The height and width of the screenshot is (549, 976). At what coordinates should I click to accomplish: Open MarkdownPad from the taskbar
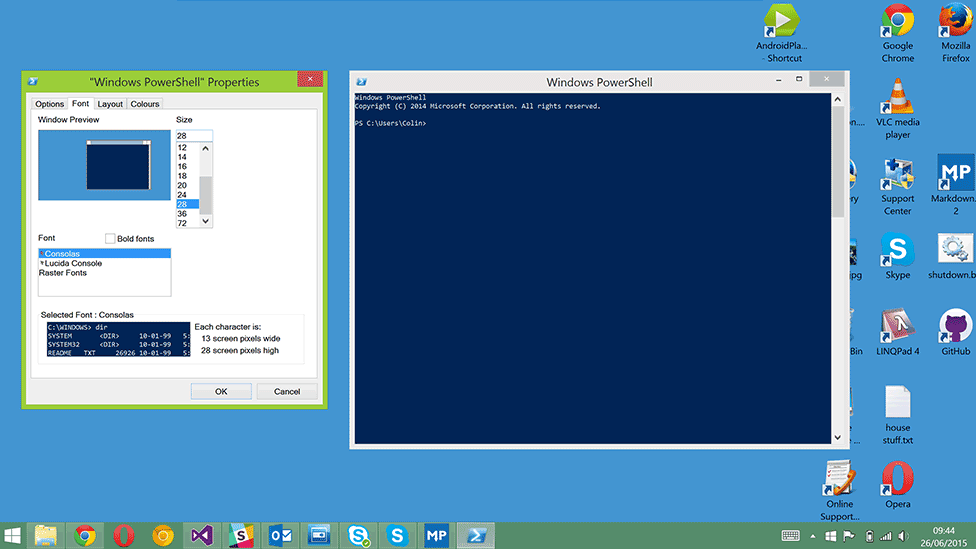coord(436,535)
